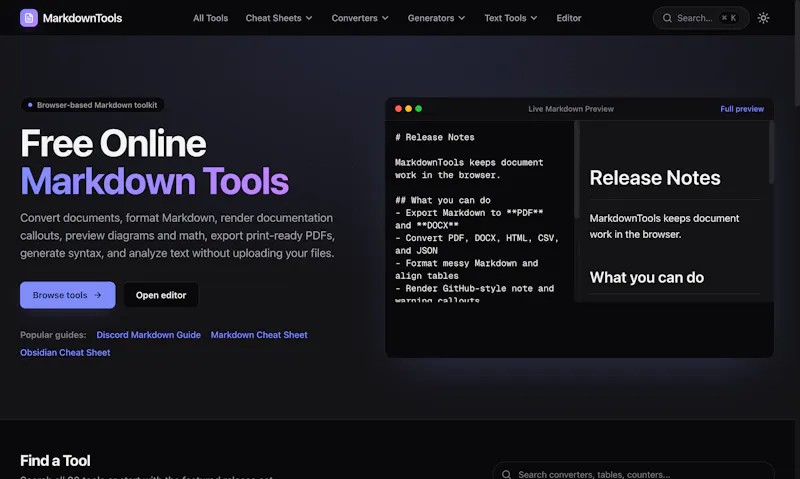Click the red dot in preview window
Screen dimensions: 800x479
(398, 109)
